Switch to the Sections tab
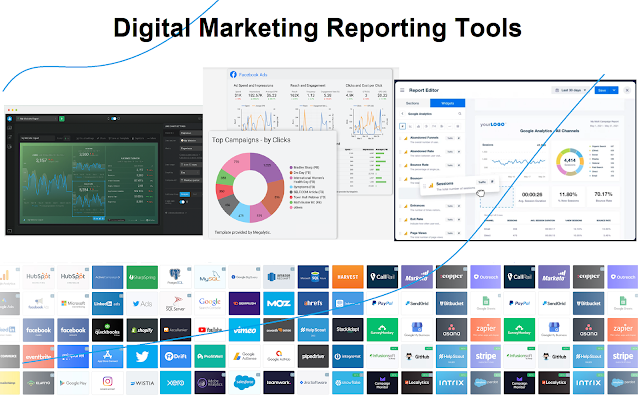This screenshot has height=400, width=640. tap(413, 103)
